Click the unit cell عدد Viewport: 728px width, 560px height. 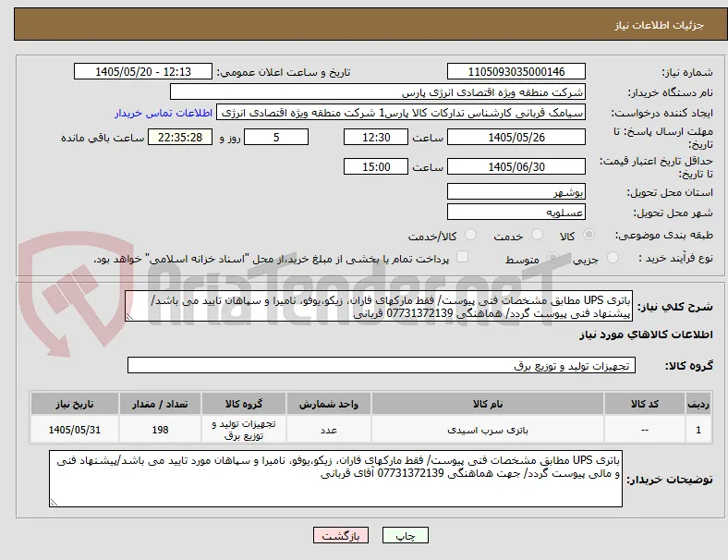(x=329, y=430)
